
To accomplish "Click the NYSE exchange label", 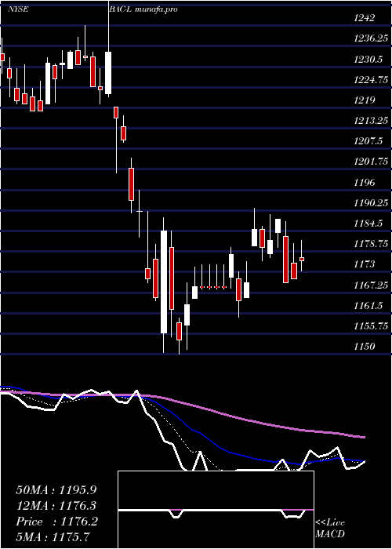I will [x=20, y=9].
